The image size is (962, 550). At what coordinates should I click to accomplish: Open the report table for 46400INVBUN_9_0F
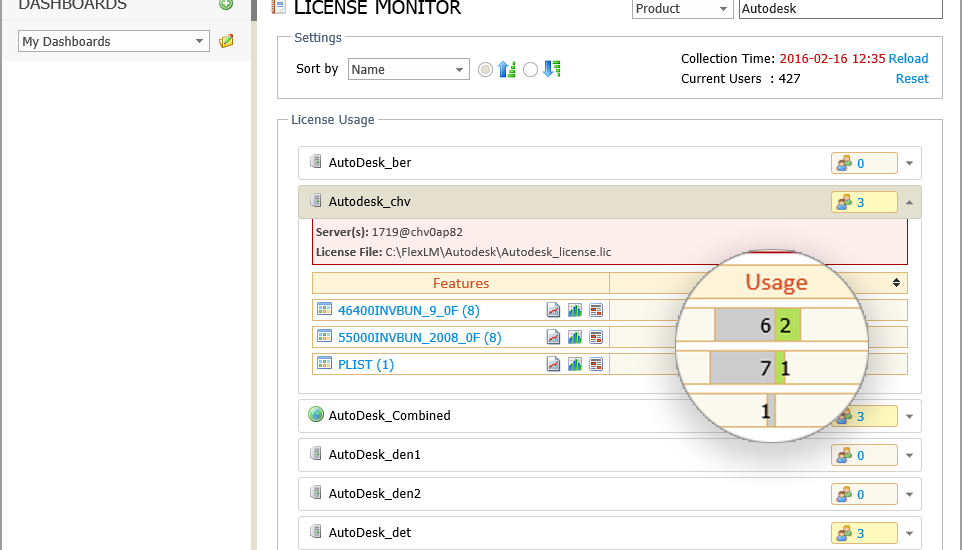click(596, 310)
